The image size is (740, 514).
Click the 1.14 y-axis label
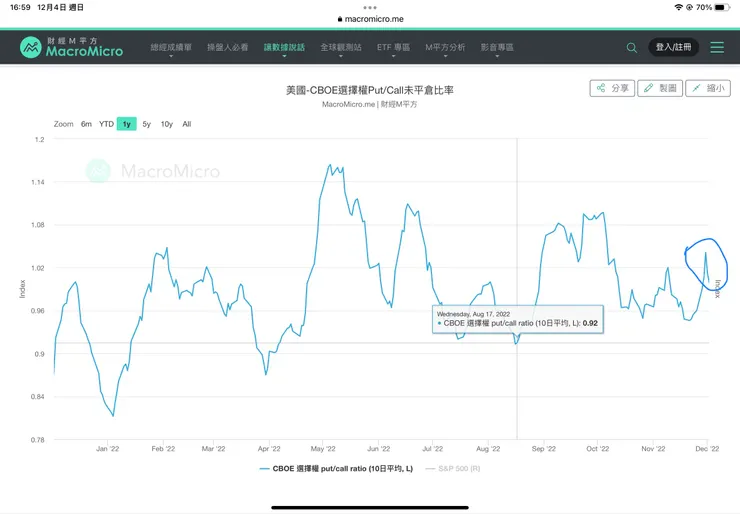(38, 182)
